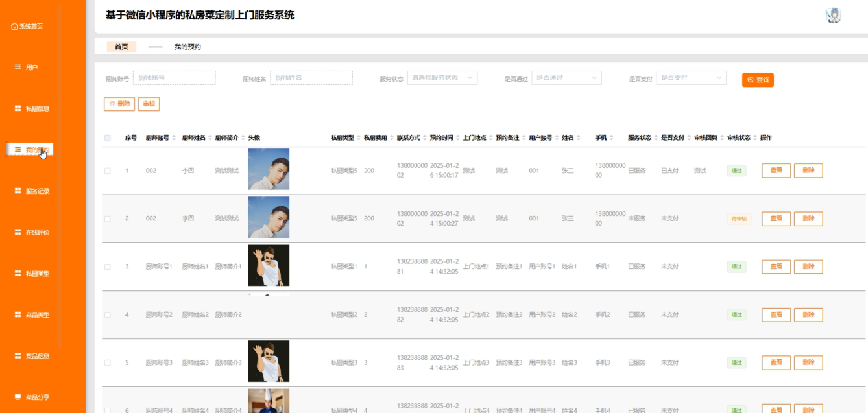Click 查看 button in row 1
Viewport: 868px width, 413px height.
pos(776,171)
